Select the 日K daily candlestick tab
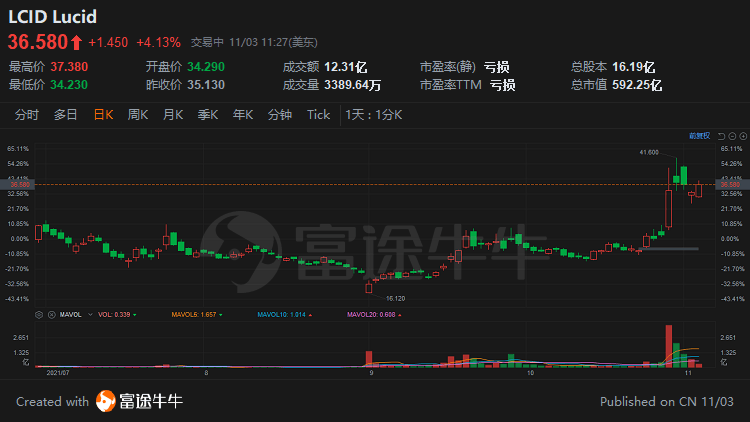750x422 pixels. 103,115
